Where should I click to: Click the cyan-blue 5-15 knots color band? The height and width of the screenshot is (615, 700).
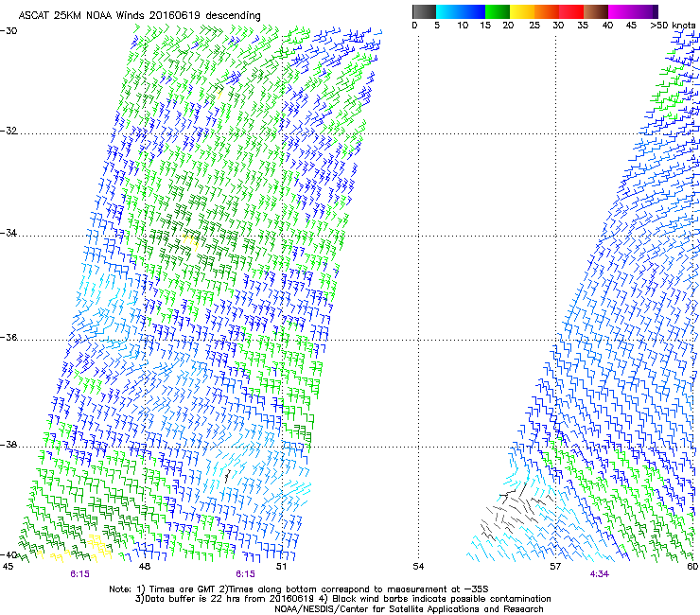(x=461, y=11)
